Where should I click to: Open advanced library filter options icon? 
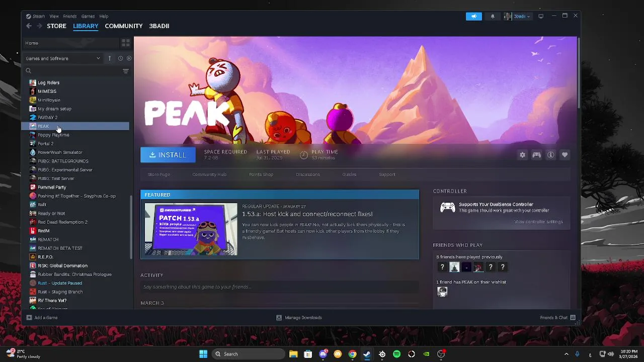tap(126, 71)
